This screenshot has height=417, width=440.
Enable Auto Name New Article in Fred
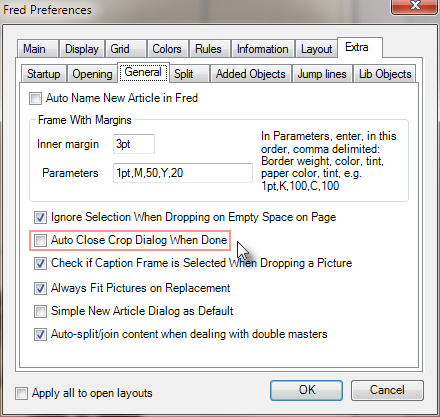(x=35, y=99)
